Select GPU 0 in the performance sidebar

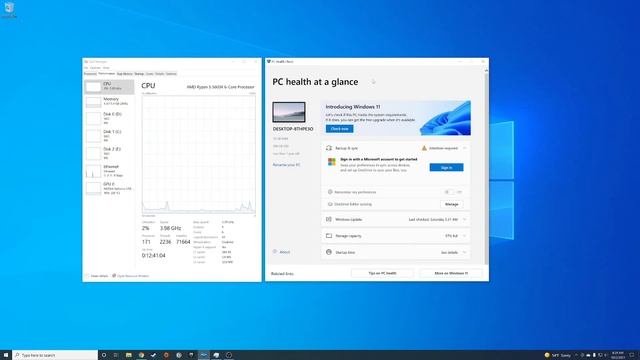click(x=109, y=188)
